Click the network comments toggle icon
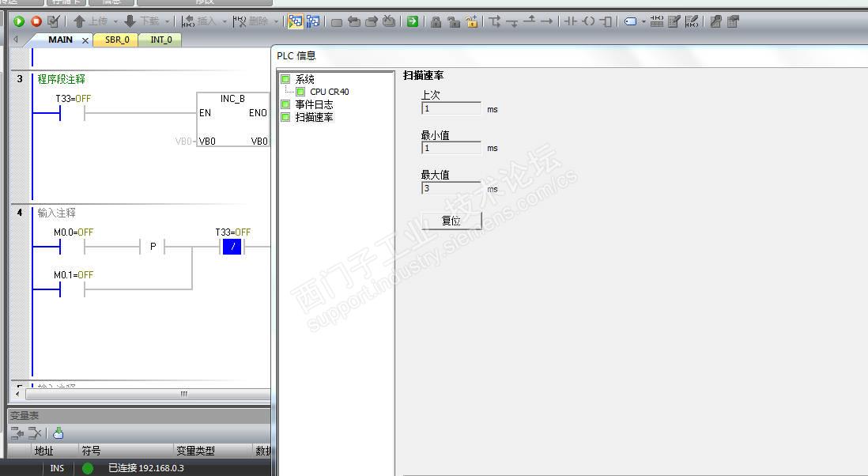This screenshot has height=476, width=868. (x=692, y=21)
